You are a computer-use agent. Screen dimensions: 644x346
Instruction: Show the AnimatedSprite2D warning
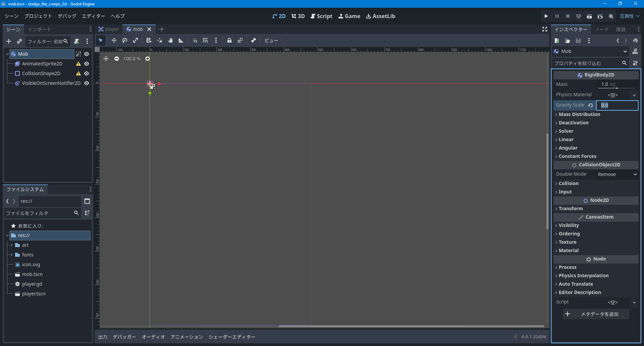(x=78, y=64)
